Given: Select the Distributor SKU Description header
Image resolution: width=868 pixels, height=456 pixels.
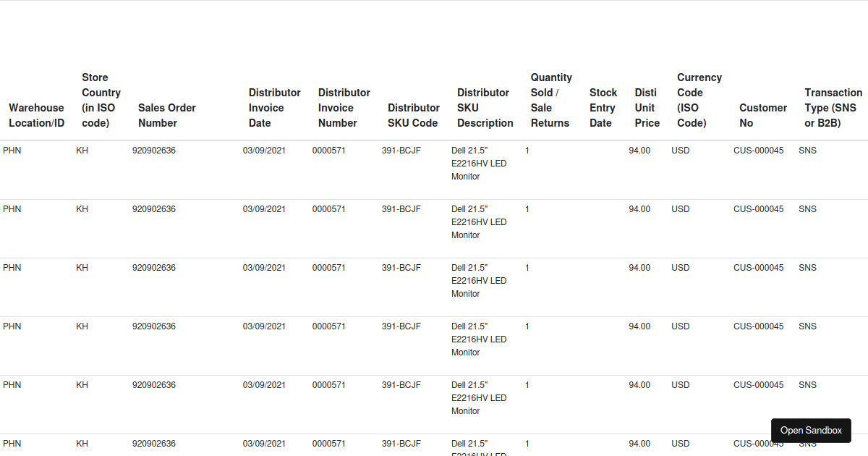Looking at the screenshot, I should pyautogui.click(x=485, y=108).
